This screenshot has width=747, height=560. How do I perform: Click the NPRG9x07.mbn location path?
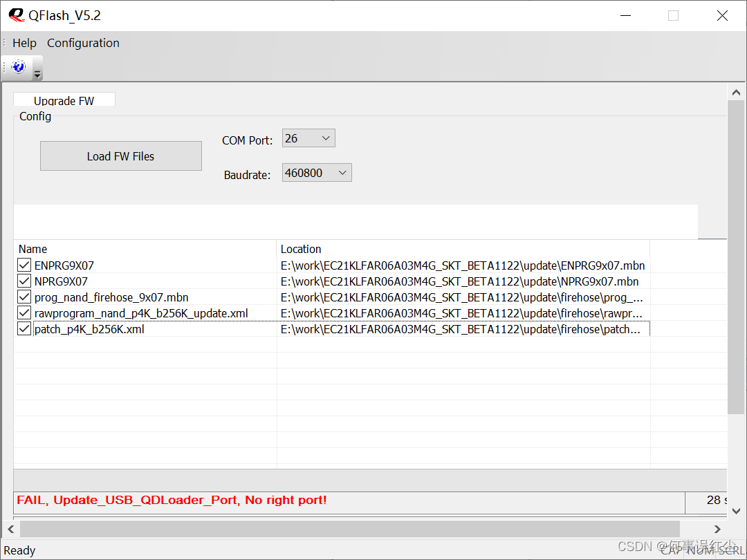pos(460,281)
